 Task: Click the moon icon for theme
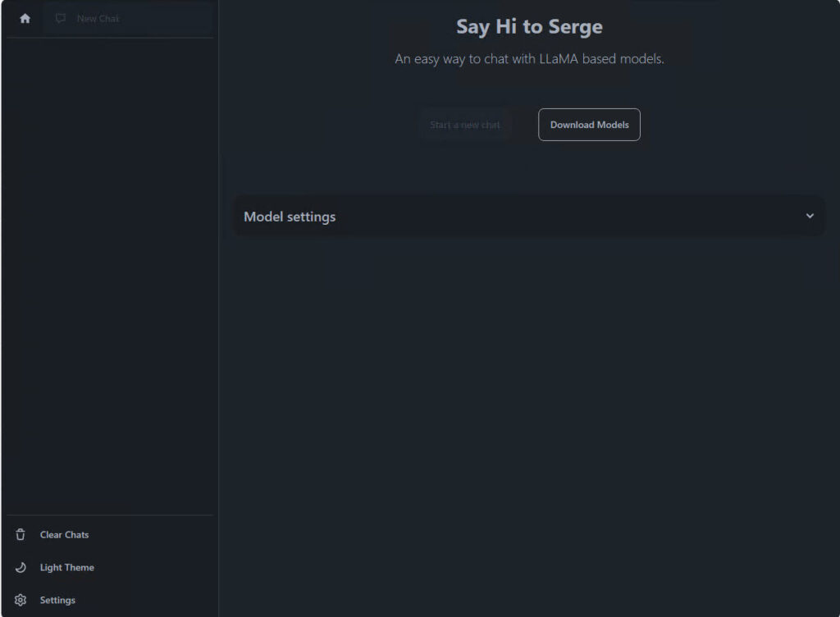pyautogui.click(x=21, y=567)
